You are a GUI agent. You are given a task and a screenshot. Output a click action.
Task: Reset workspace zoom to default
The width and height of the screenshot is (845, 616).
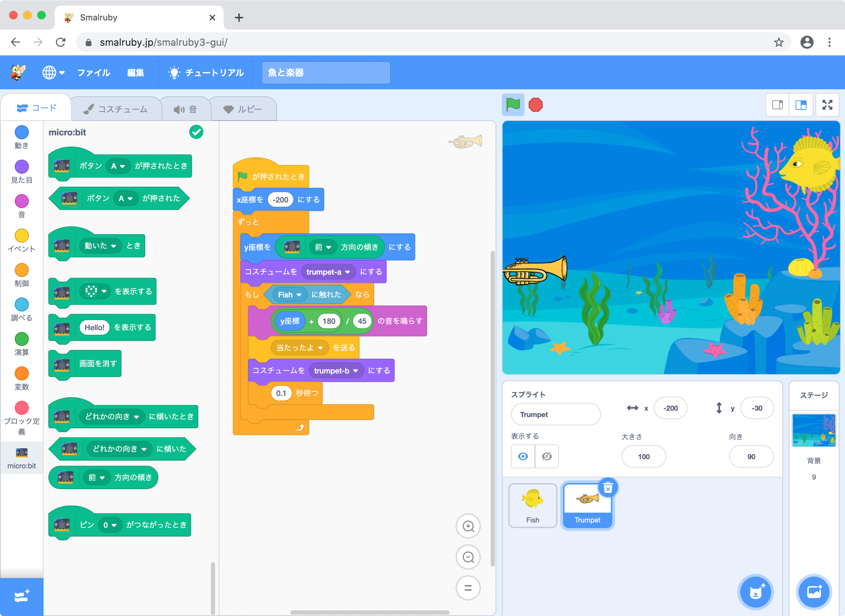(x=468, y=588)
